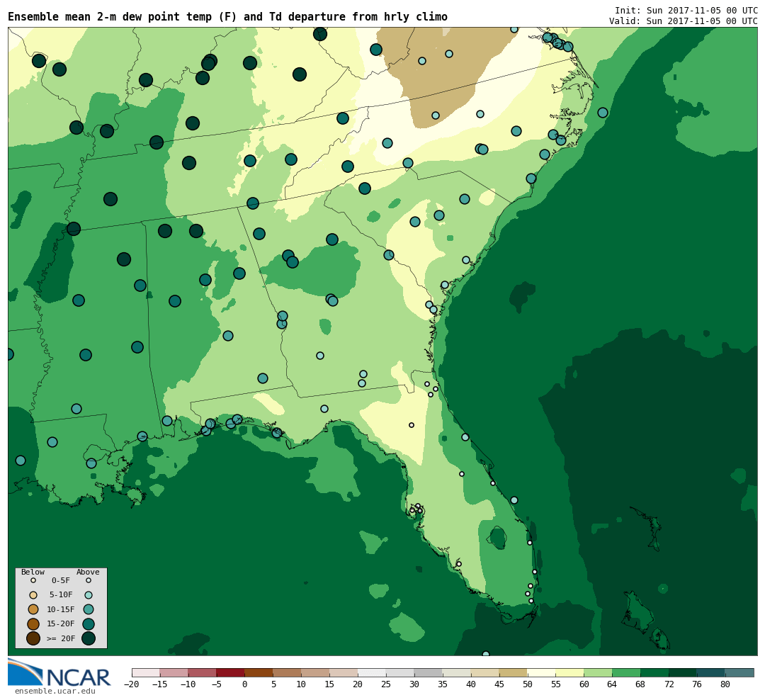Open the ensemble.ucar.edu link
Viewport: 765px width, 700px height.
click(x=55, y=691)
